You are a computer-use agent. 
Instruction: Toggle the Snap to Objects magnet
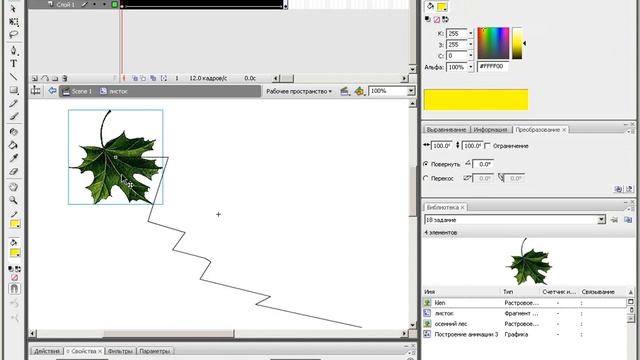[14, 289]
